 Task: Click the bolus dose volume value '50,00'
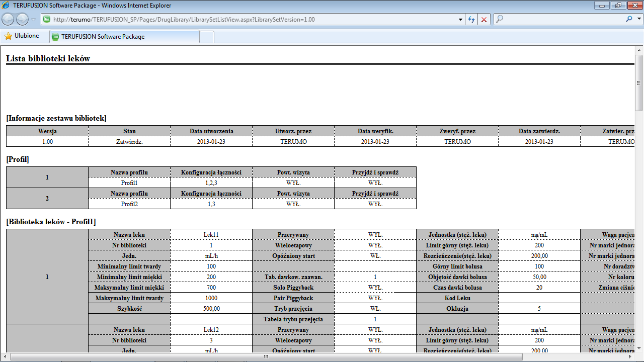click(x=539, y=277)
